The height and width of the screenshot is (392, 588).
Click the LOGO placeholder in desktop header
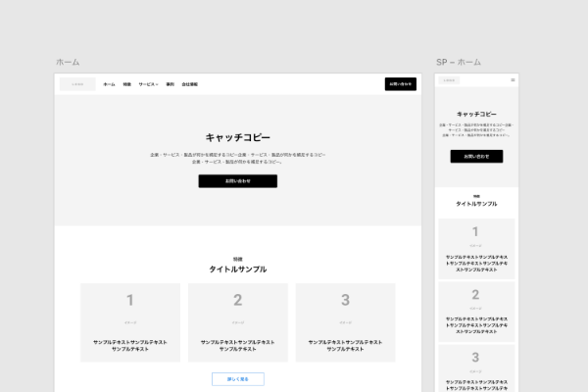pyautogui.click(x=77, y=84)
